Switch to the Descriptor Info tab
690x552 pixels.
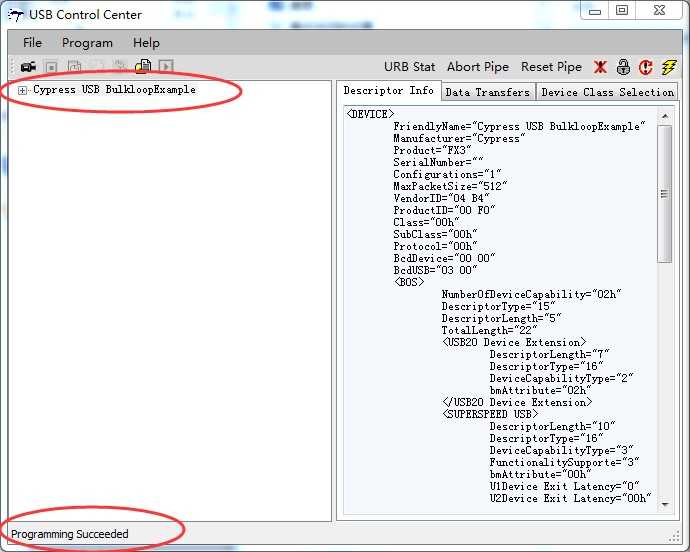[389, 90]
